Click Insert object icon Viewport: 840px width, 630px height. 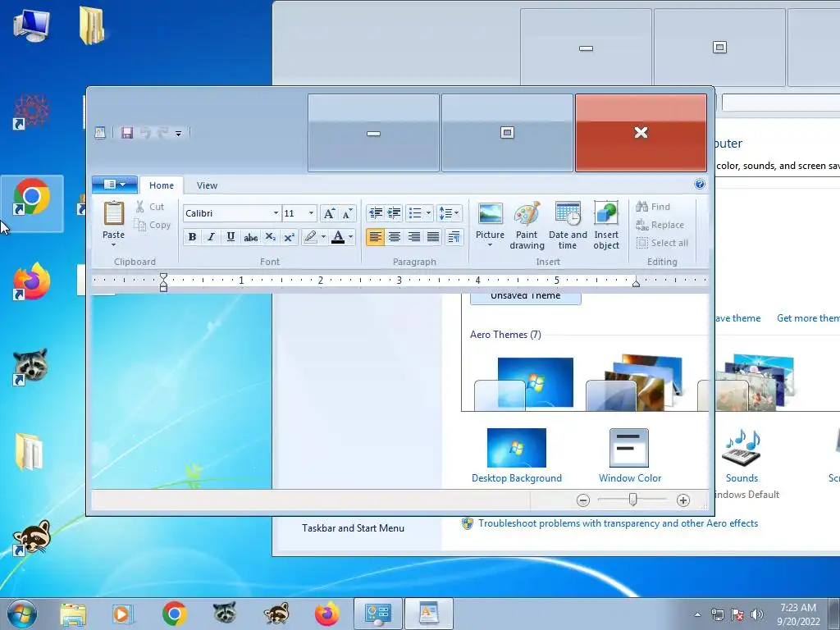[606, 226]
